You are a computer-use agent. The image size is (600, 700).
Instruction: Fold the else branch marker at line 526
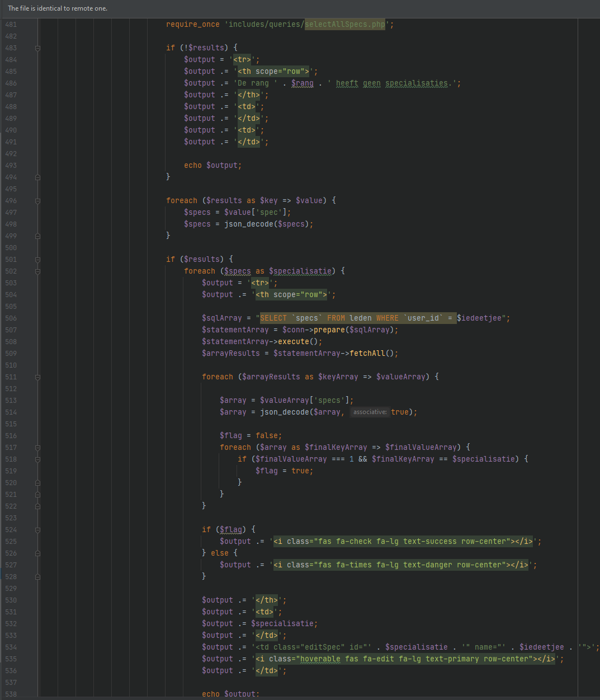pyautogui.click(x=37, y=553)
